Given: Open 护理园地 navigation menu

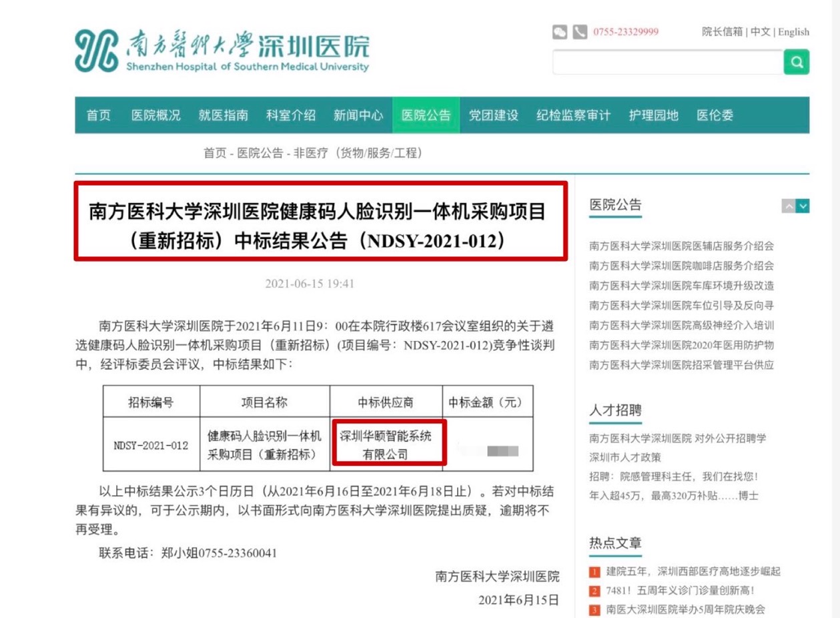Looking at the screenshot, I should click(x=654, y=115).
